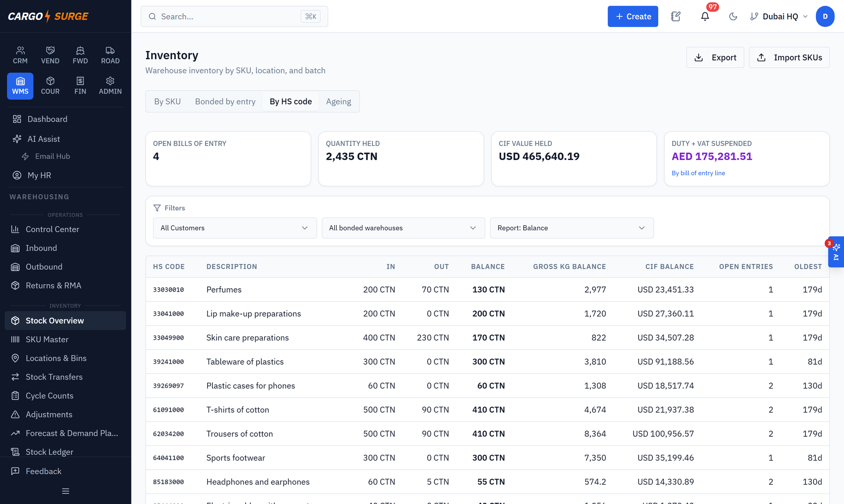
Task: Open the VEND module icon
Action: pos(50,55)
